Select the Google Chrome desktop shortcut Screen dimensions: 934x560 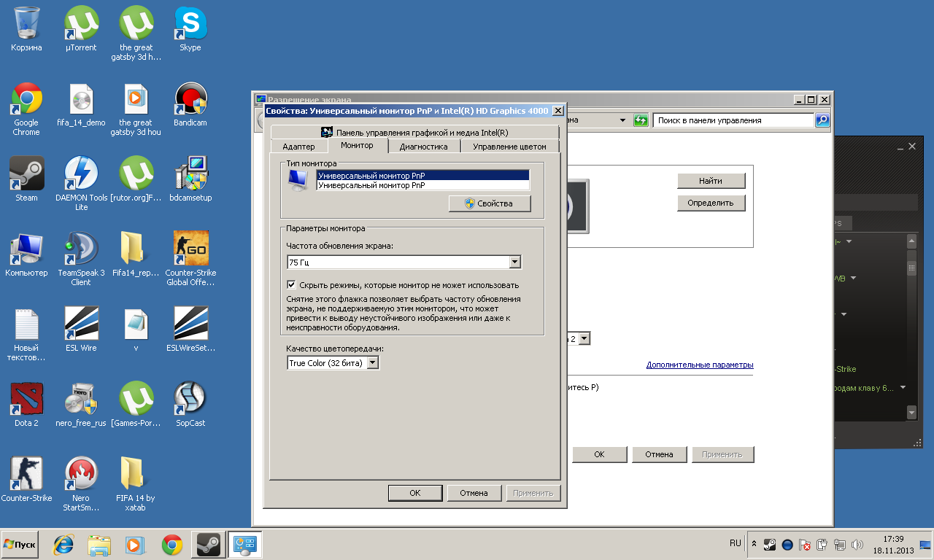click(26, 109)
